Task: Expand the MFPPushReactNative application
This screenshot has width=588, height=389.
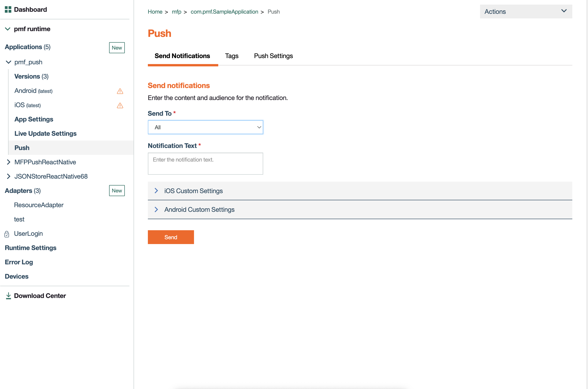Action: [x=9, y=162]
